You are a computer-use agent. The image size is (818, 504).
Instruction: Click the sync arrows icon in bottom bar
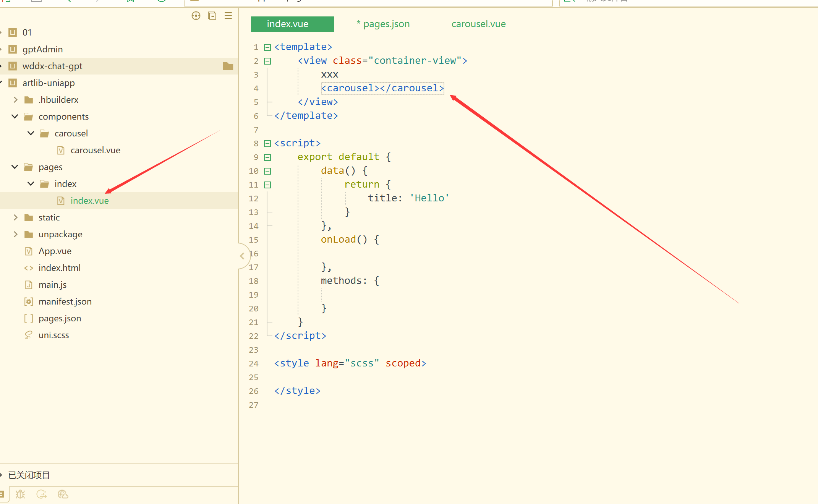42,494
